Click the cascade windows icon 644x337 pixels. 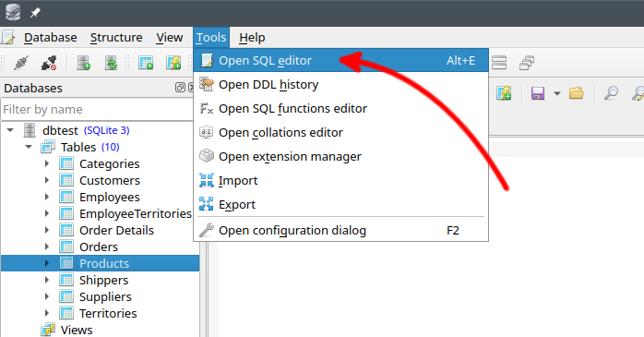coord(527,63)
